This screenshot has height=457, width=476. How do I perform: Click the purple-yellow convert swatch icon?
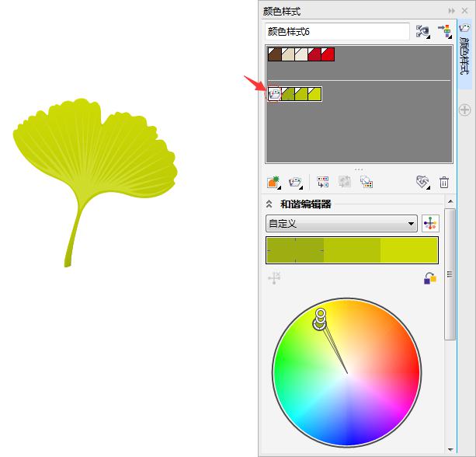click(x=430, y=278)
